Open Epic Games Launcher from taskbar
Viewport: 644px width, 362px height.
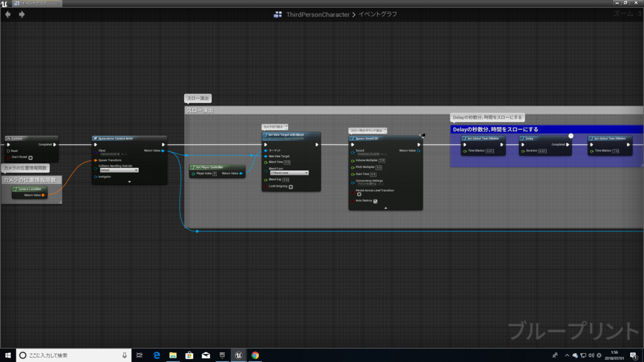click(x=222, y=356)
